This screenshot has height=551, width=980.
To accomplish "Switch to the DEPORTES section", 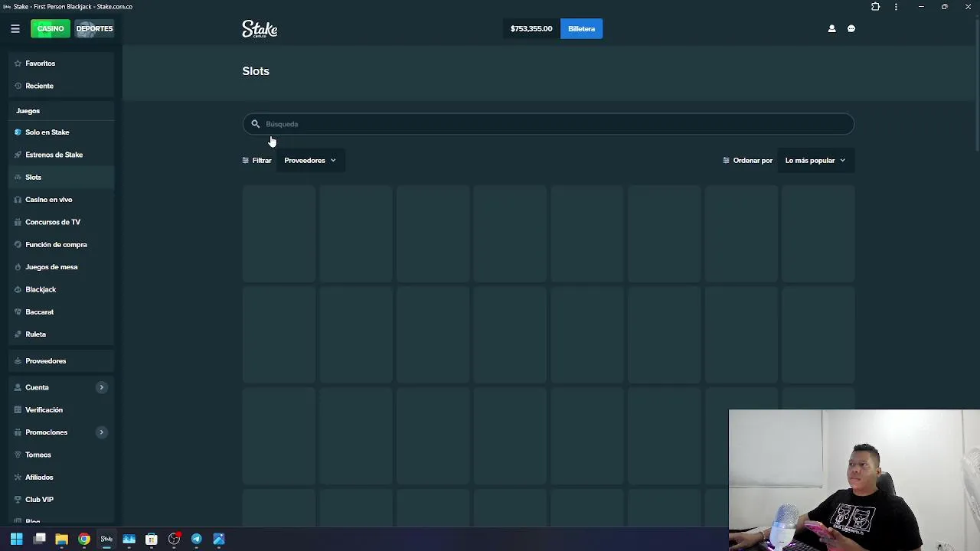I will coord(94,29).
